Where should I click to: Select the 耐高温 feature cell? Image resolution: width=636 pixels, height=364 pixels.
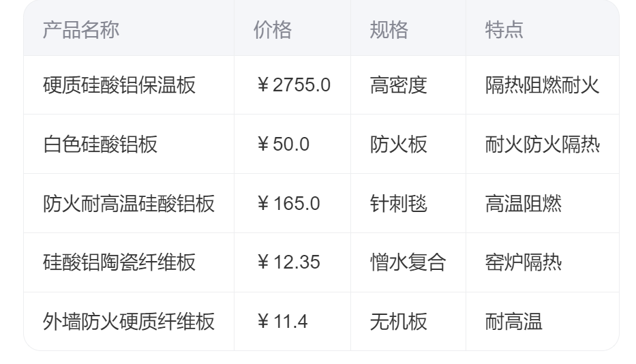pyautogui.click(x=514, y=321)
